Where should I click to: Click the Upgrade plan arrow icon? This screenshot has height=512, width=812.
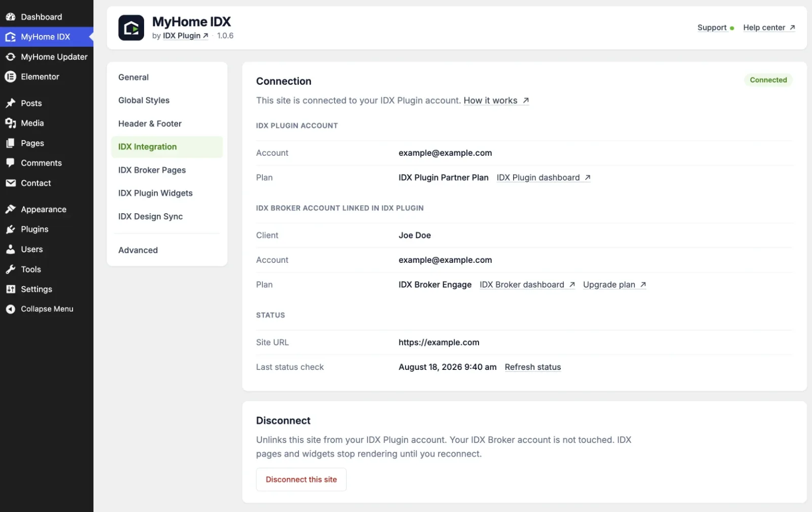click(x=643, y=285)
